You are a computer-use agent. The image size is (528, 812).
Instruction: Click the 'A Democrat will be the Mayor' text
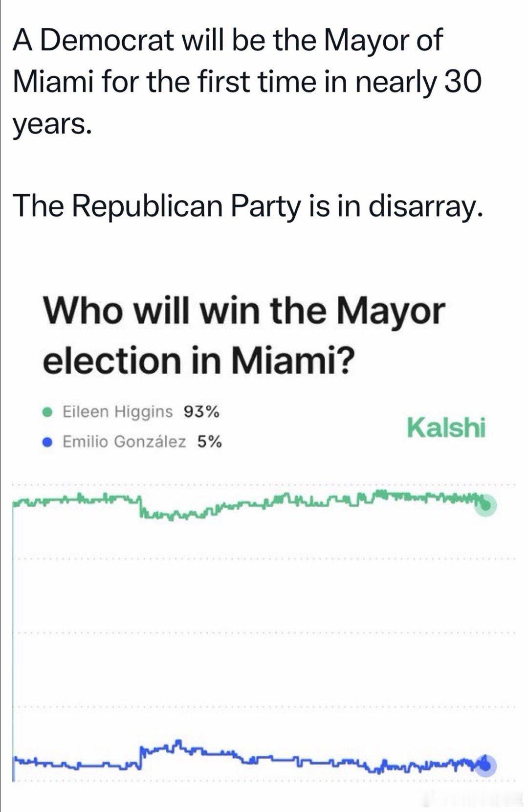point(227,40)
